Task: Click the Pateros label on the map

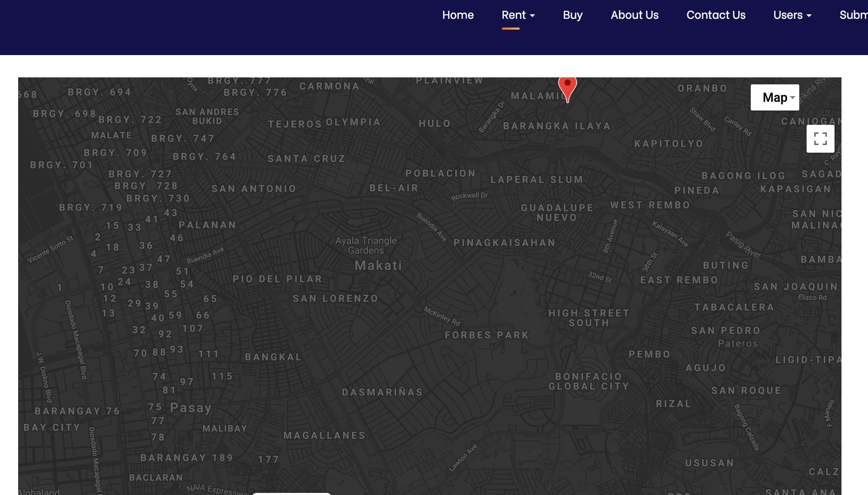Action: coord(738,344)
